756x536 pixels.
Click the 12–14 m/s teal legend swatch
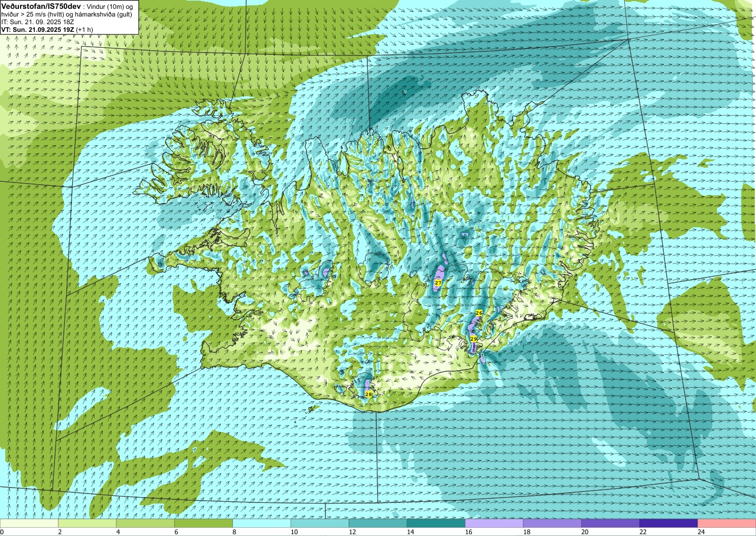click(x=378, y=523)
